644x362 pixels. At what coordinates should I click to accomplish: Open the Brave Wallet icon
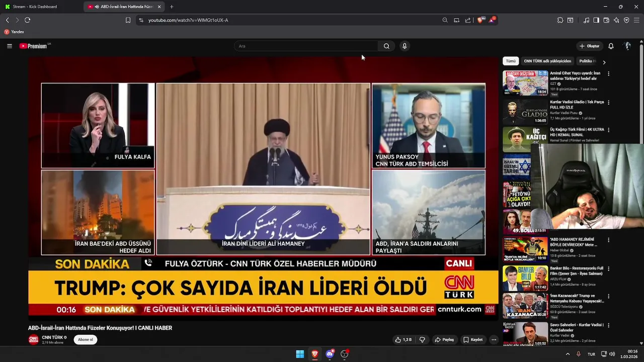click(x=606, y=20)
